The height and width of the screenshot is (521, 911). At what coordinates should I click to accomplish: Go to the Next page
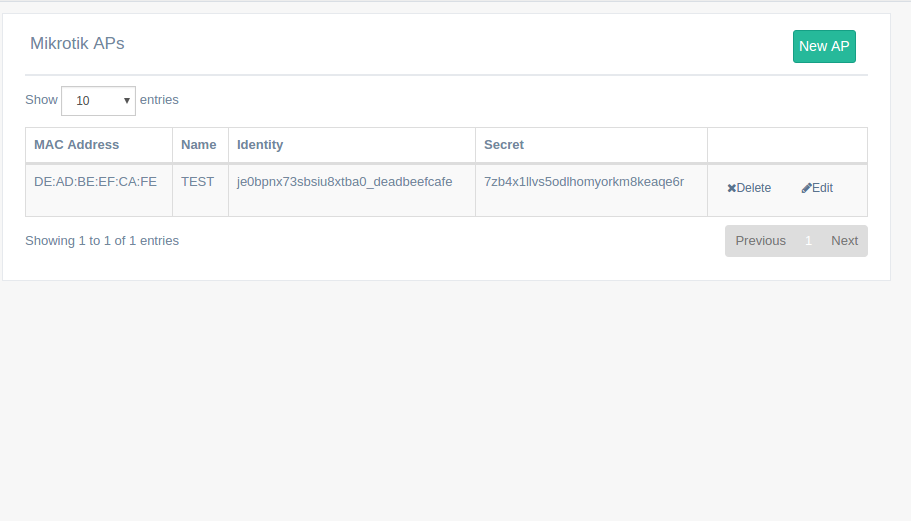pos(844,241)
